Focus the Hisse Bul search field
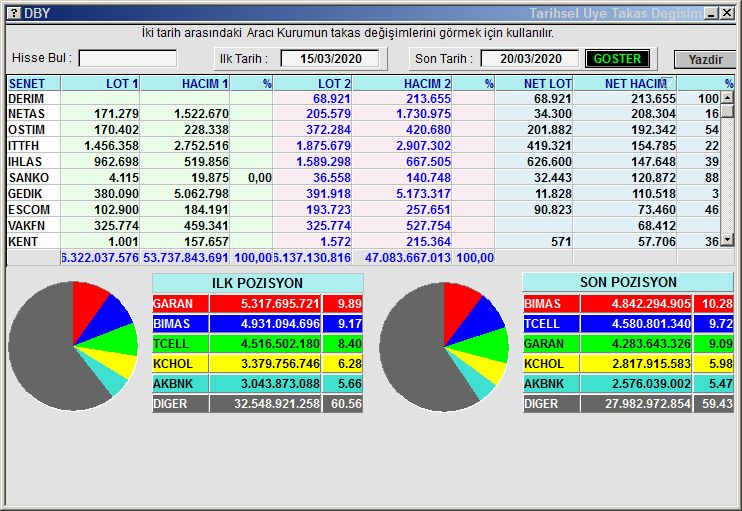Viewport: 742px width, 511px height. pyautogui.click(x=128, y=59)
